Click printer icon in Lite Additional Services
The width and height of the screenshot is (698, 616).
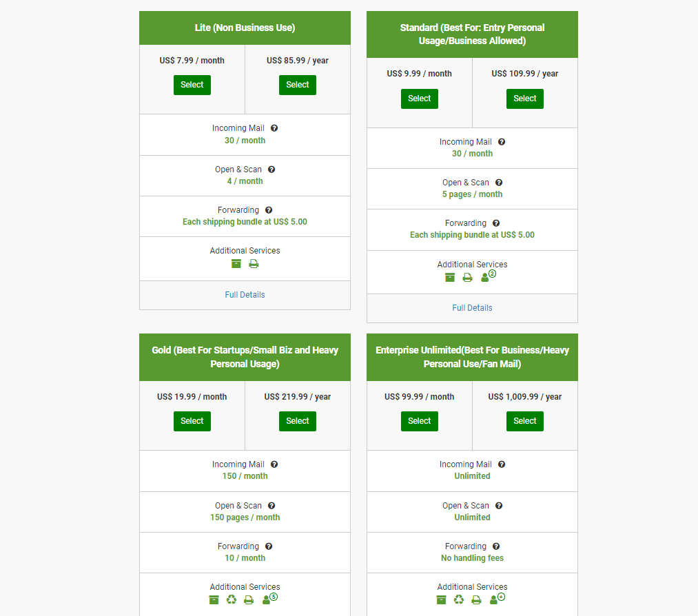tap(254, 264)
